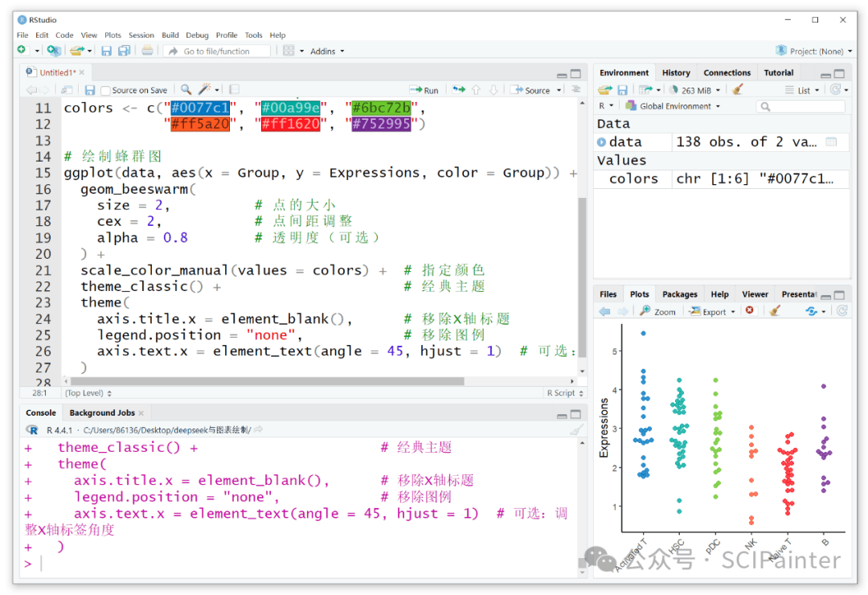The image size is (868, 595).
Task: Click the compile report notebook icon
Action: tap(234, 90)
